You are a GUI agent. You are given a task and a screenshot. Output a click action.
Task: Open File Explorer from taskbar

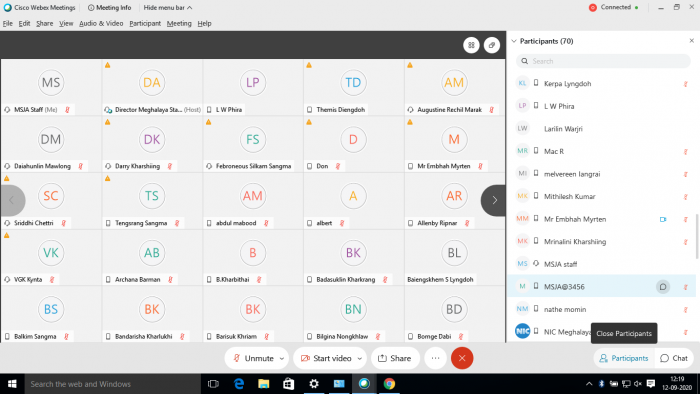264,384
